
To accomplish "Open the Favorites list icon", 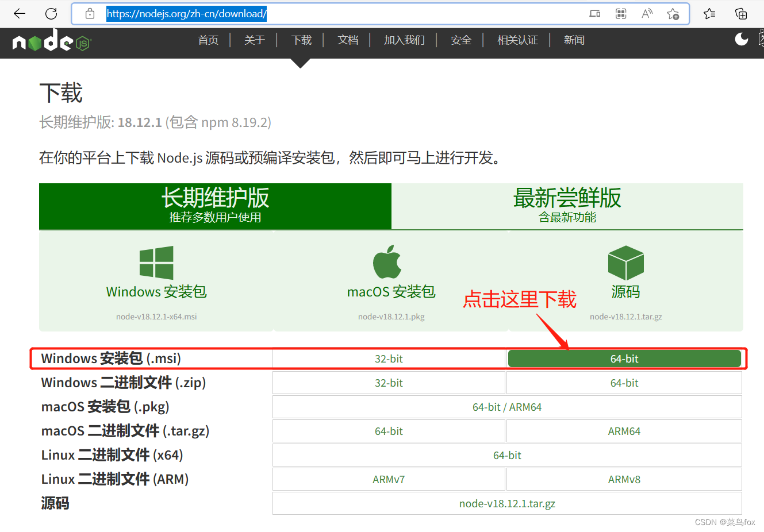I will (709, 13).
